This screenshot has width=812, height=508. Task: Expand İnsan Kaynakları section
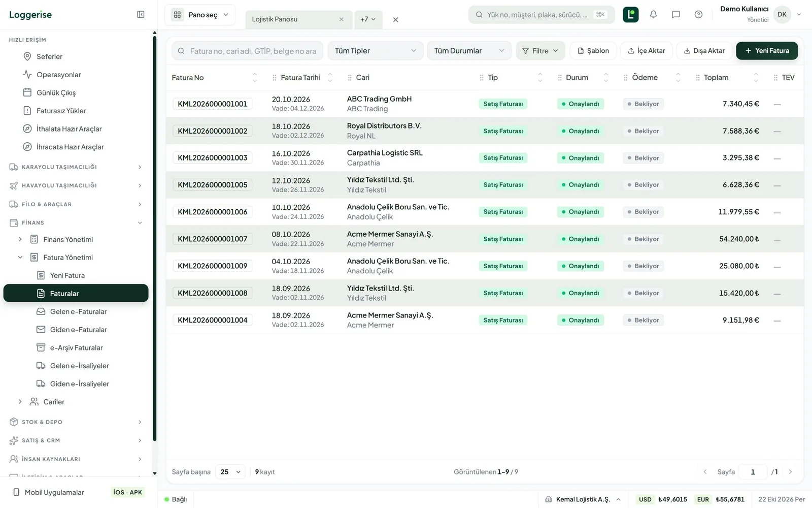pyautogui.click(x=76, y=459)
